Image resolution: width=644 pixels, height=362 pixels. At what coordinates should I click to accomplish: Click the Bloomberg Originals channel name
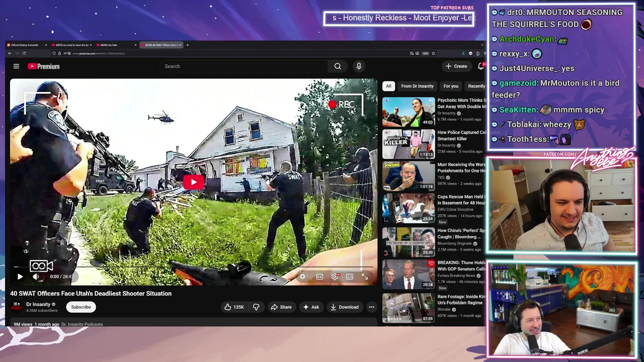pos(454,243)
